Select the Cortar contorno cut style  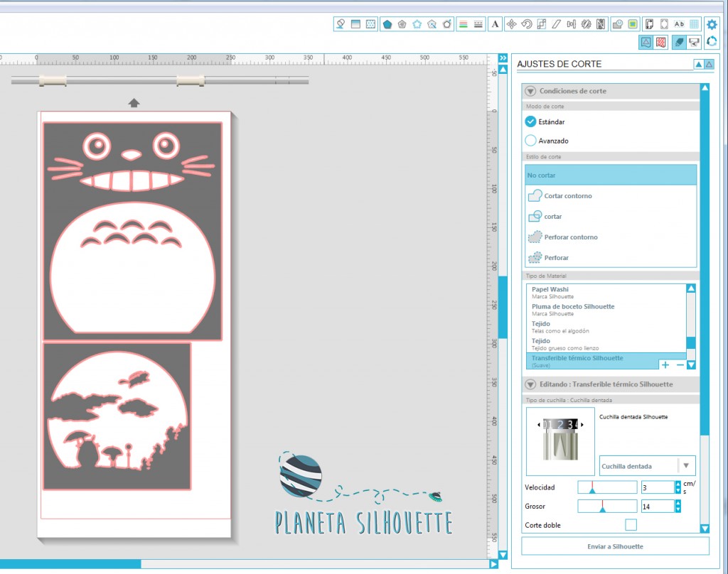pyautogui.click(x=611, y=196)
